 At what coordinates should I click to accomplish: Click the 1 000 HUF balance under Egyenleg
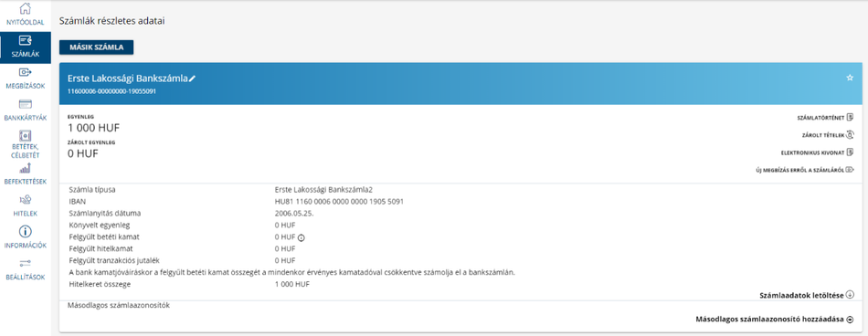[x=93, y=128]
